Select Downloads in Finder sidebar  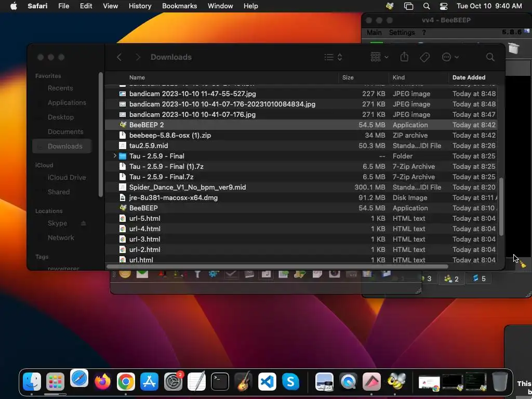pos(62,146)
